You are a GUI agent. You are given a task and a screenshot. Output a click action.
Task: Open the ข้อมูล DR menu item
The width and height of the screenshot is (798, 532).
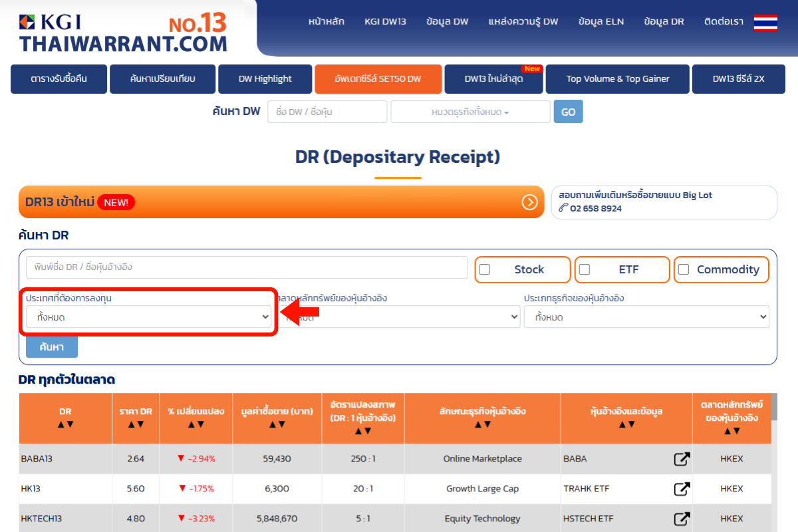(663, 21)
